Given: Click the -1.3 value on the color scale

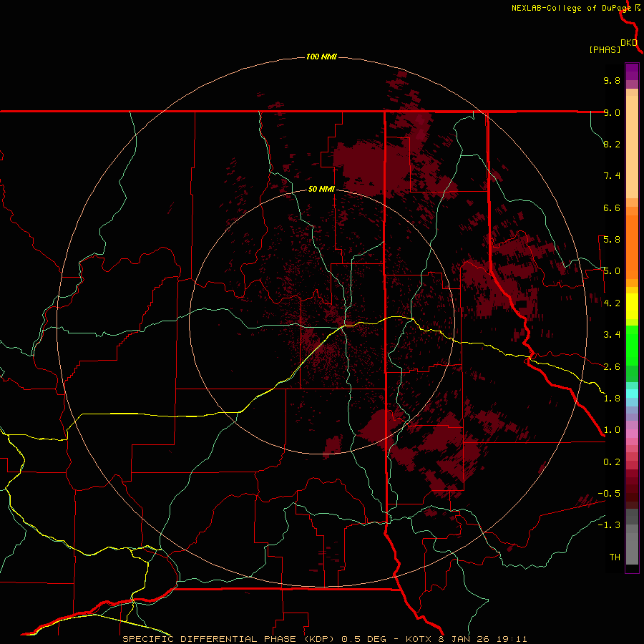Looking at the screenshot, I should coord(609,525).
